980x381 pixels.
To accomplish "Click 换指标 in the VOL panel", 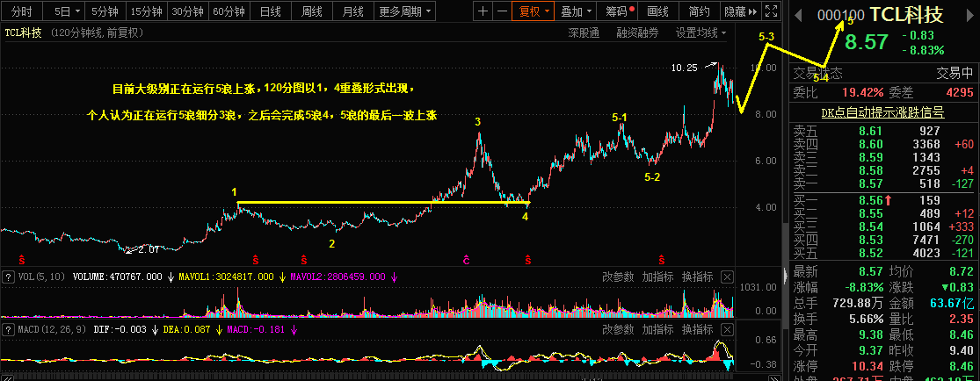I will click(697, 277).
